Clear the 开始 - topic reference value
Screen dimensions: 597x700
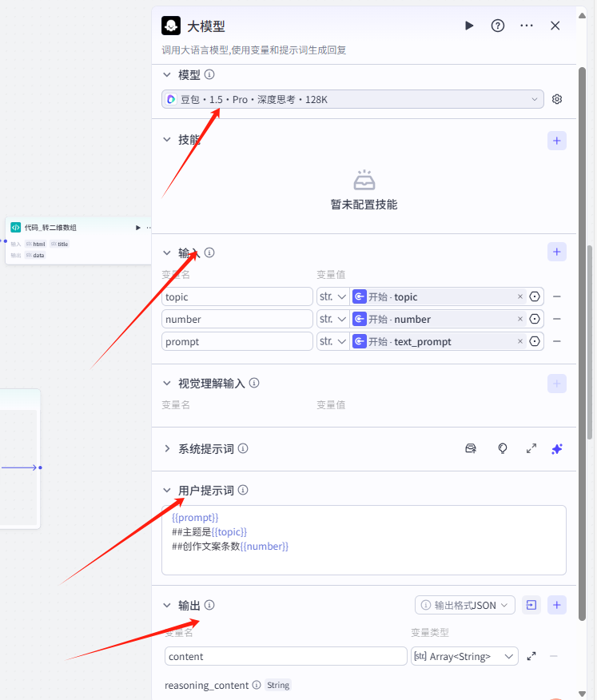[x=519, y=296]
